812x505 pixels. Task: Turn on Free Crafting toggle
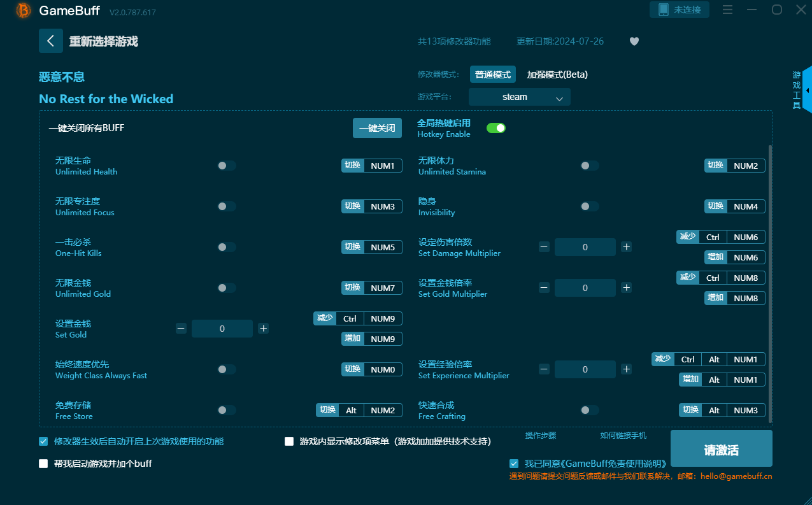click(589, 410)
